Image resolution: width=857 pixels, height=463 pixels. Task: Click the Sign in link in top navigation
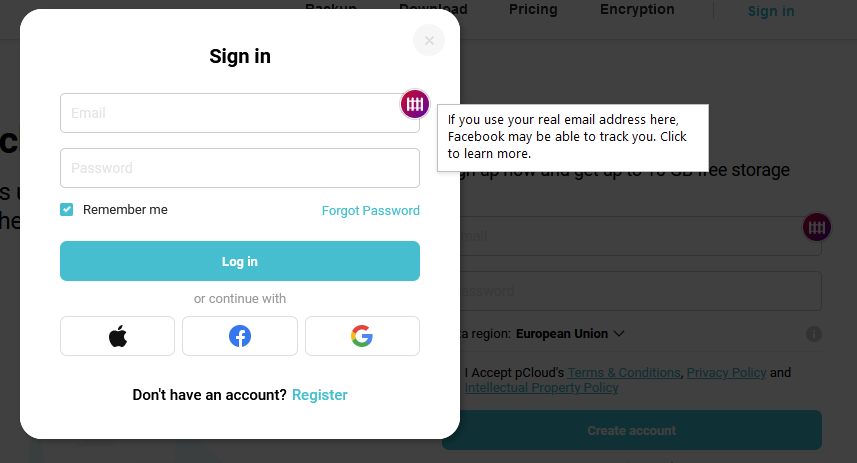[771, 11]
